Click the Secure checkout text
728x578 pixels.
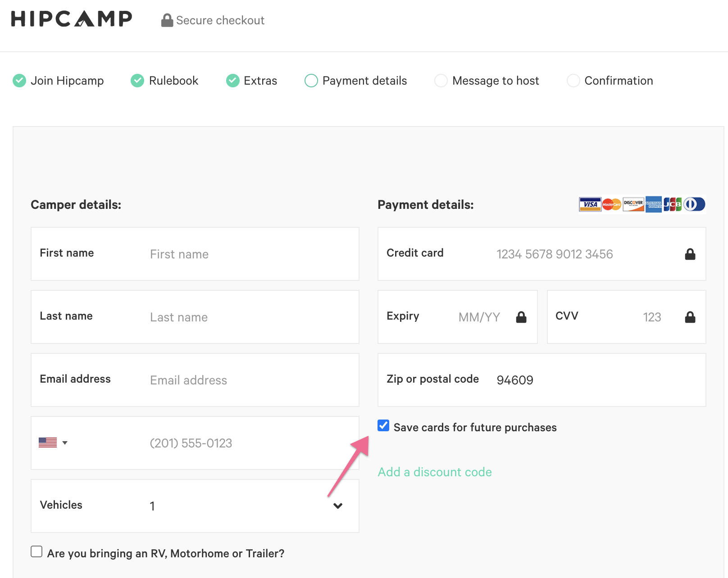[220, 20]
